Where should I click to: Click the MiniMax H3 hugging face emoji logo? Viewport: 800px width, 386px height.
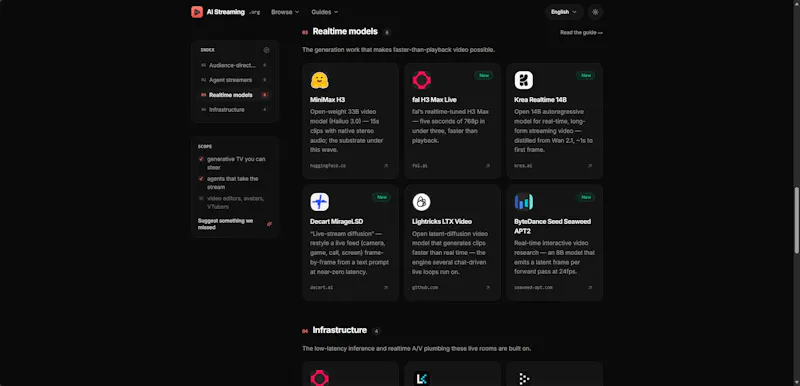[x=319, y=80]
